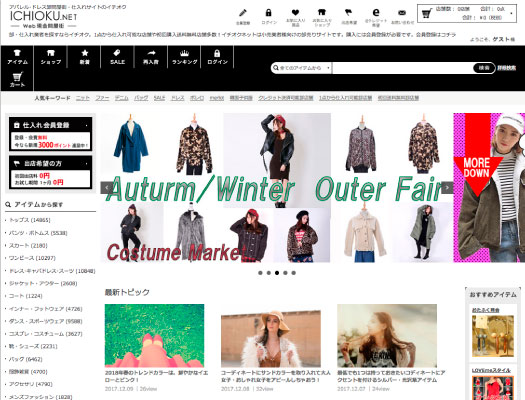Open favorite items via the heart icon
This screenshot has width=525, height=400.
click(295, 13)
